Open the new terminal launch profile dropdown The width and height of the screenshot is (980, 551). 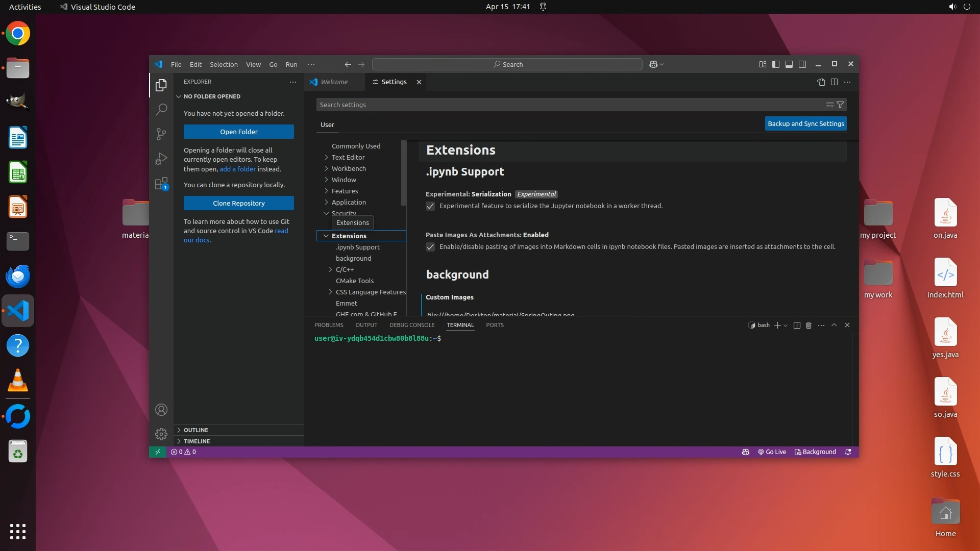coord(786,325)
